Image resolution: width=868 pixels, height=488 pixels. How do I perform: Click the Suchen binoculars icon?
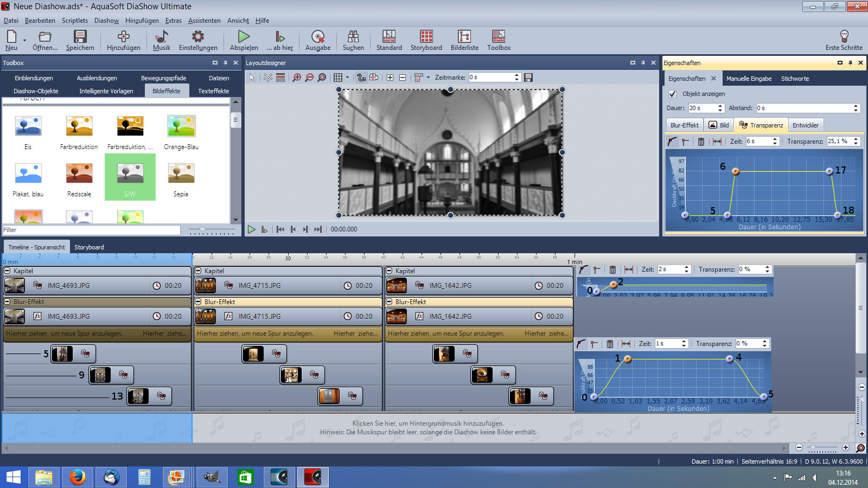coord(353,36)
